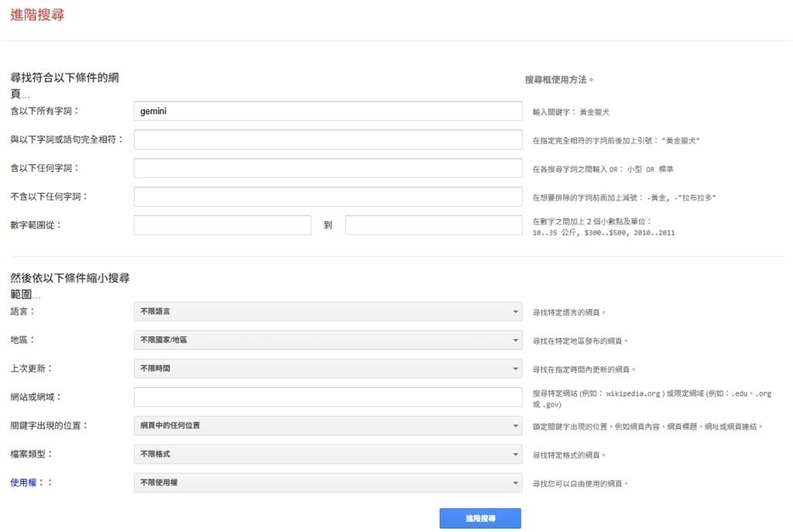Click the arrow icon on the 不限國家/地區 selector
Screen dimensions: 793x532
513,340
